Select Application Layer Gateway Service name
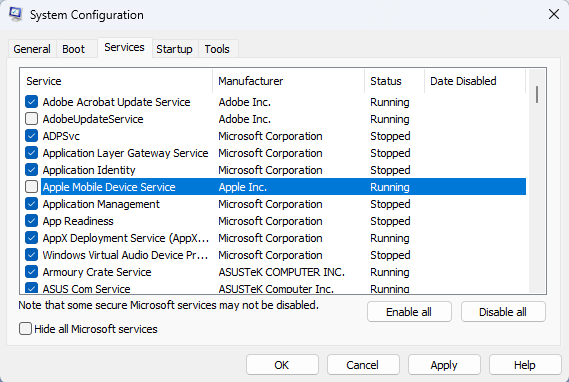This screenshot has height=382, width=569. coord(126,153)
